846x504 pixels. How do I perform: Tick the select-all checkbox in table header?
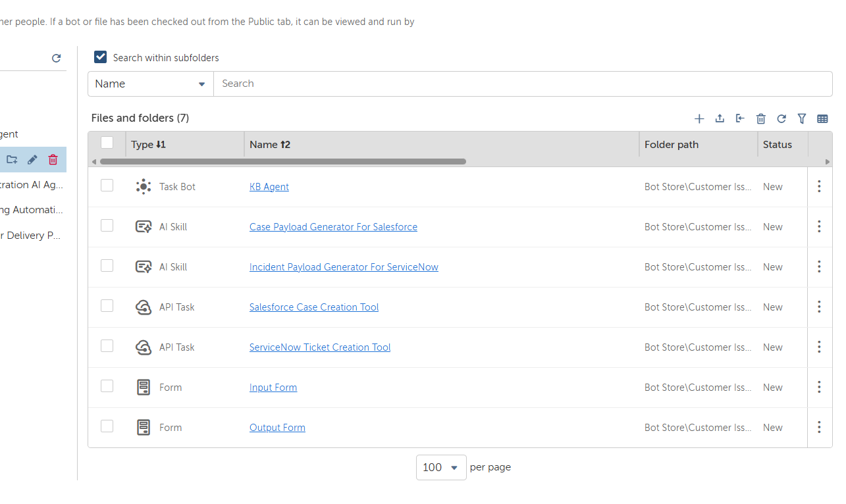(107, 143)
